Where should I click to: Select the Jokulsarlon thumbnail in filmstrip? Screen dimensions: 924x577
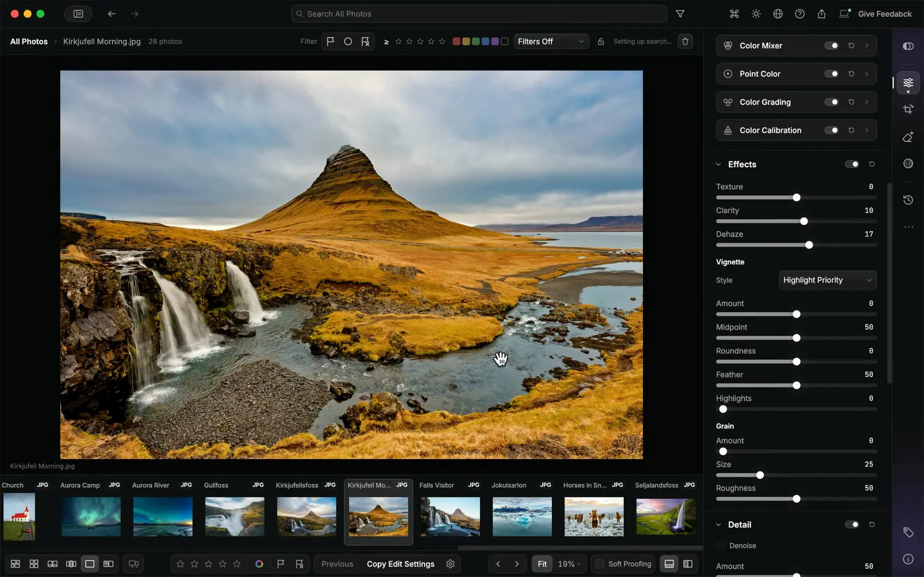(522, 517)
